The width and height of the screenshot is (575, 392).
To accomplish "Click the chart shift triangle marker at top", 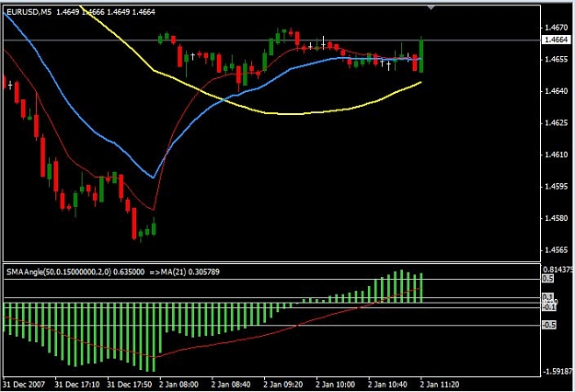I will [x=431, y=7].
